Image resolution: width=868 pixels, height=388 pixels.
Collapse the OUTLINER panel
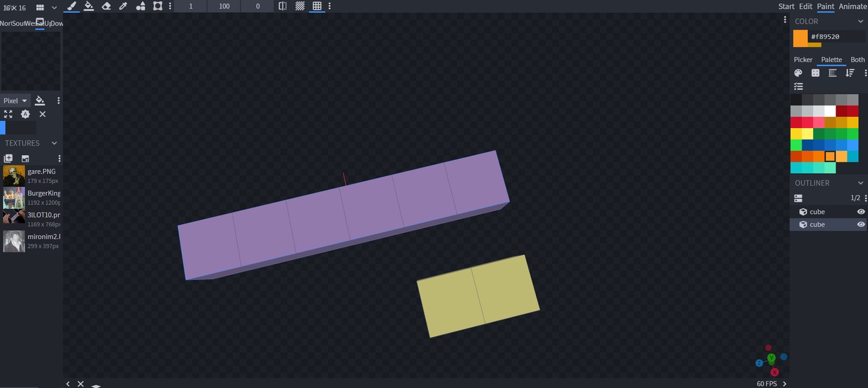click(860, 183)
